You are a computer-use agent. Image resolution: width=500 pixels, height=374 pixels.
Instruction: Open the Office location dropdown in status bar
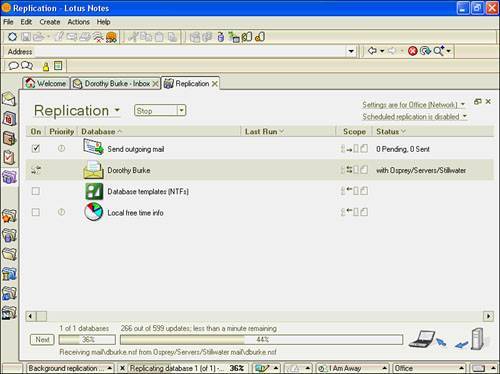[429, 368]
